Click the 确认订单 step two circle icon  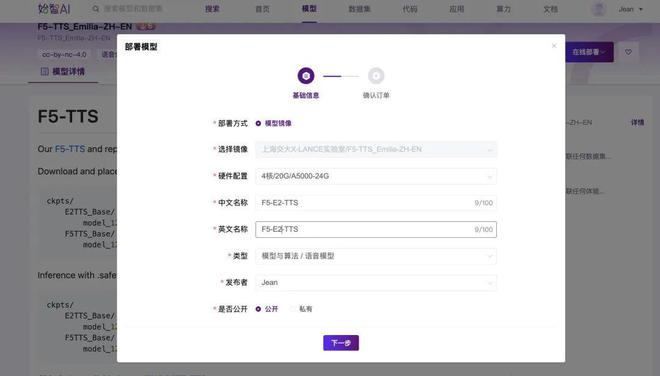[x=376, y=76]
